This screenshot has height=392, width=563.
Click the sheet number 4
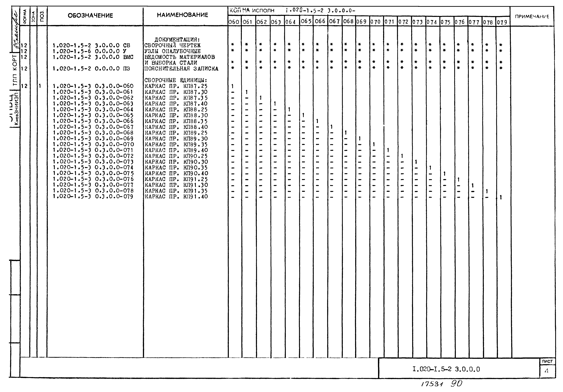[x=546, y=371]
